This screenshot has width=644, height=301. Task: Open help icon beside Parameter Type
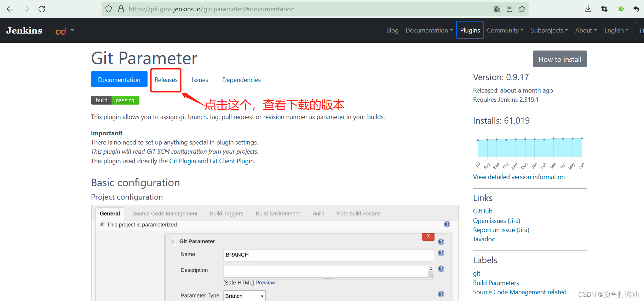click(x=441, y=294)
